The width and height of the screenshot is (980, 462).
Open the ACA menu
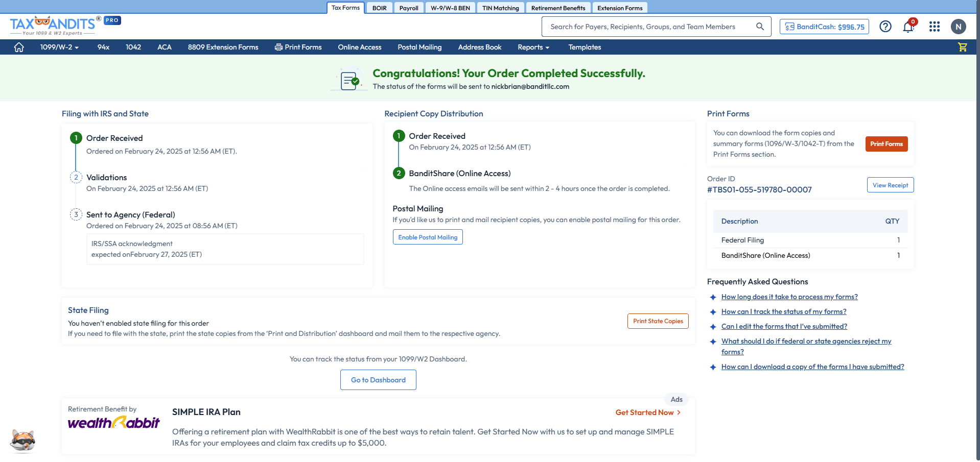(165, 47)
